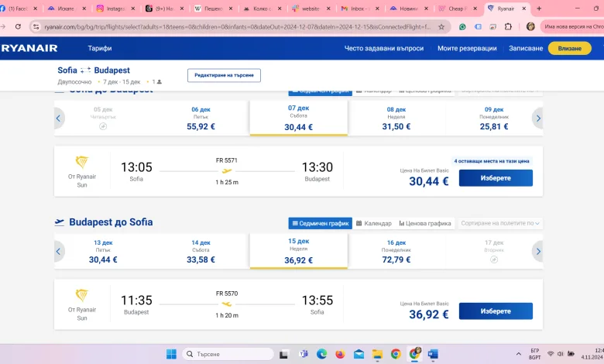Viewport: 604px width, 364px height.
Task: Switch to the Instagram tab
Action: coord(115,9)
